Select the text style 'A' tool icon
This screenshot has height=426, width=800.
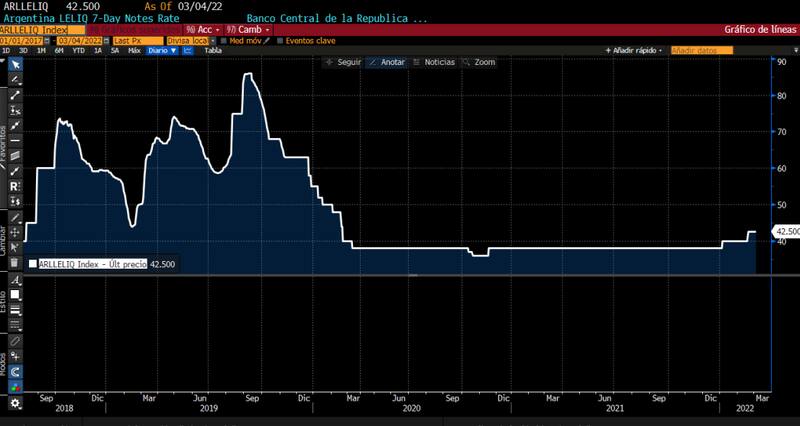pos(15,280)
